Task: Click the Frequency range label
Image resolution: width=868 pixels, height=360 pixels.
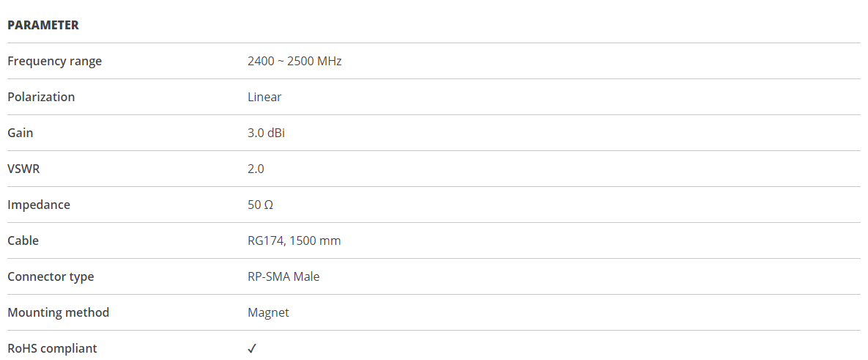Action: coord(55,61)
